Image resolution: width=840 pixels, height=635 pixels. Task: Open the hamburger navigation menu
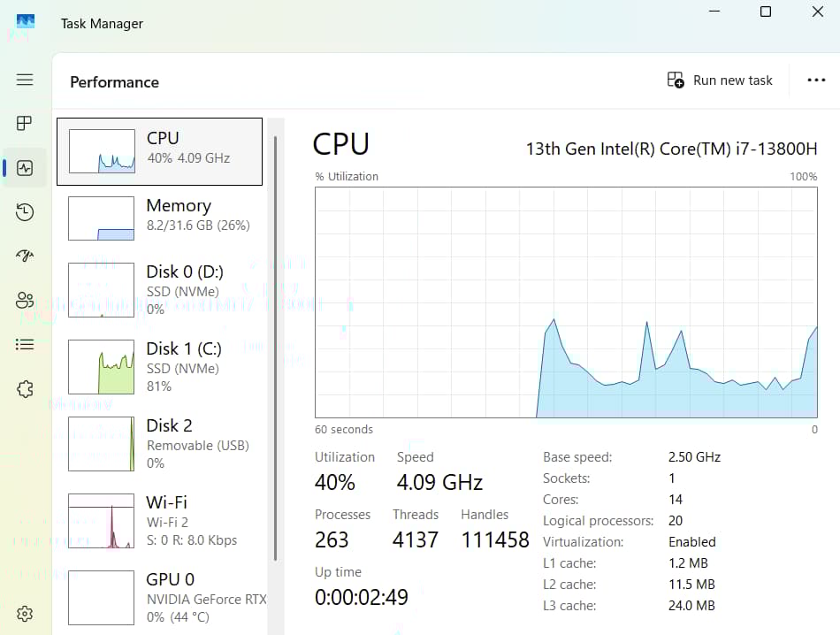coord(25,80)
